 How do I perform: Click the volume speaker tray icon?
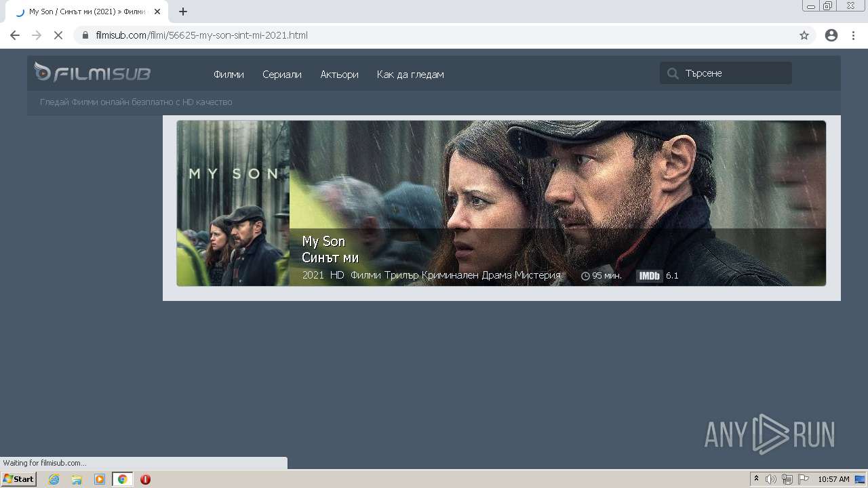(x=771, y=479)
